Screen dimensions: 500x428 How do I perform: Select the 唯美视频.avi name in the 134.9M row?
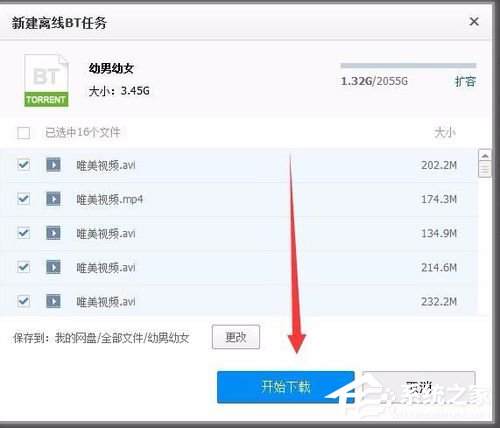[x=106, y=233]
